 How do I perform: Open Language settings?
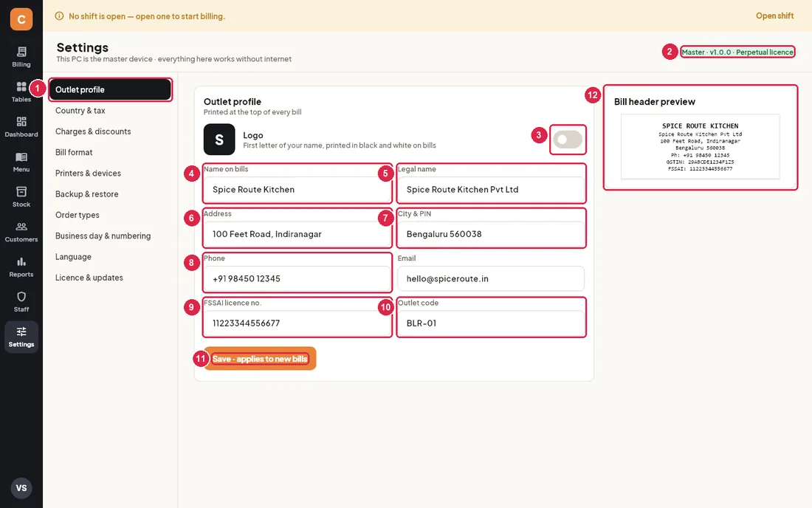click(x=110, y=257)
